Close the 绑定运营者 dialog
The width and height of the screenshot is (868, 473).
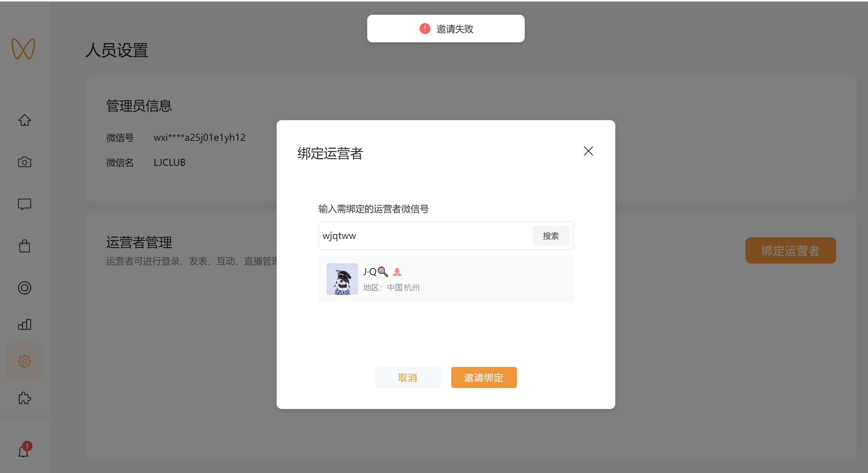(x=588, y=151)
